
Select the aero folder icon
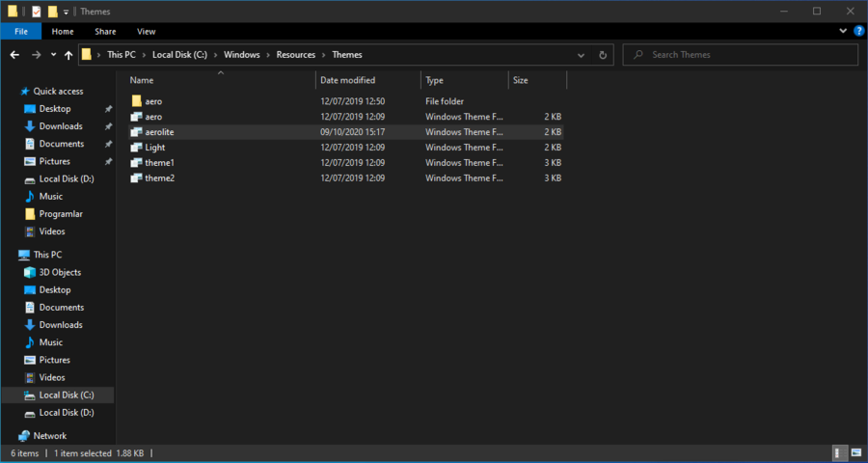coord(136,101)
